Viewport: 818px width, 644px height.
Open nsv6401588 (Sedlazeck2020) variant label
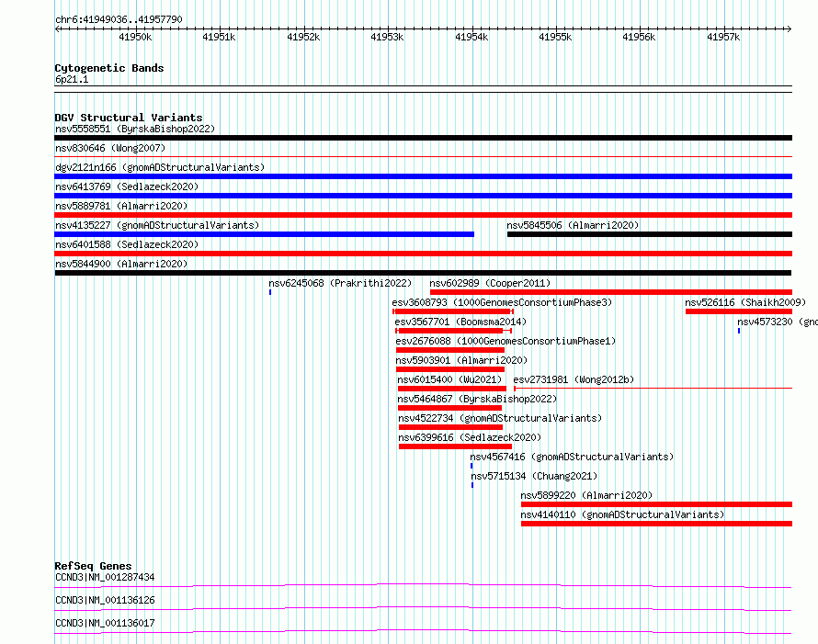pyautogui.click(x=127, y=244)
